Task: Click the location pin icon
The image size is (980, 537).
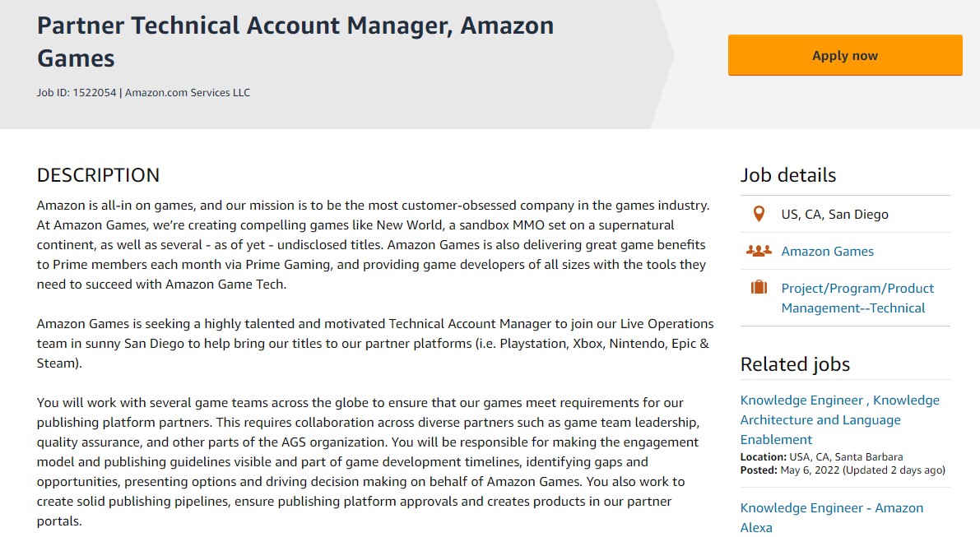Action: [759, 214]
